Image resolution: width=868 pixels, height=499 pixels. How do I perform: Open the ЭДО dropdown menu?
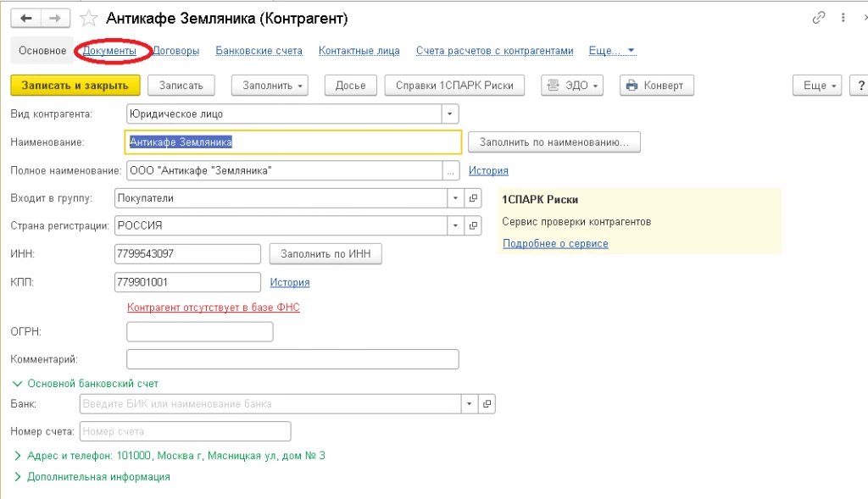(572, 86)
